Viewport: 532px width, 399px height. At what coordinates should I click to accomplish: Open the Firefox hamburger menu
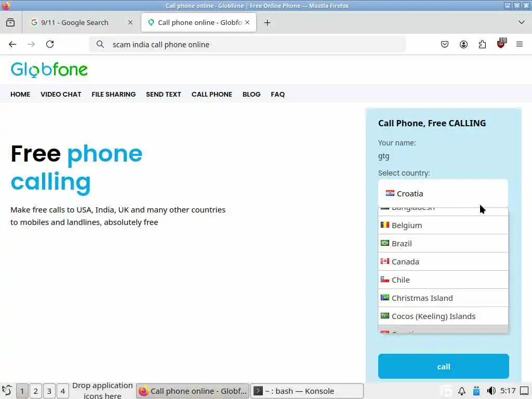coord(520,45)
